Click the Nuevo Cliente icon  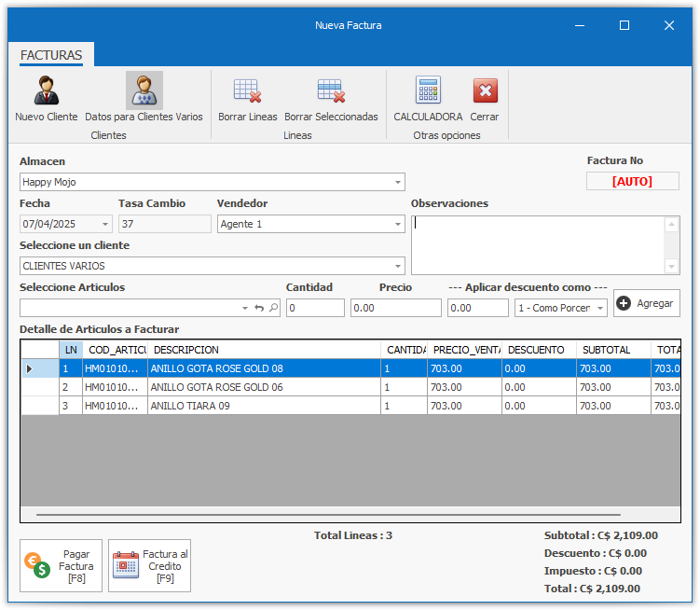47,90
